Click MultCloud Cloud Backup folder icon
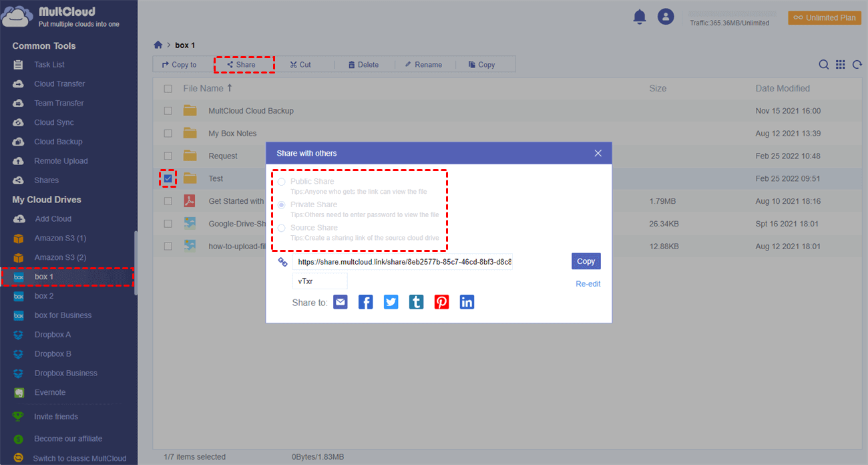Screen dimensions: 868x465 coord(190,111)
